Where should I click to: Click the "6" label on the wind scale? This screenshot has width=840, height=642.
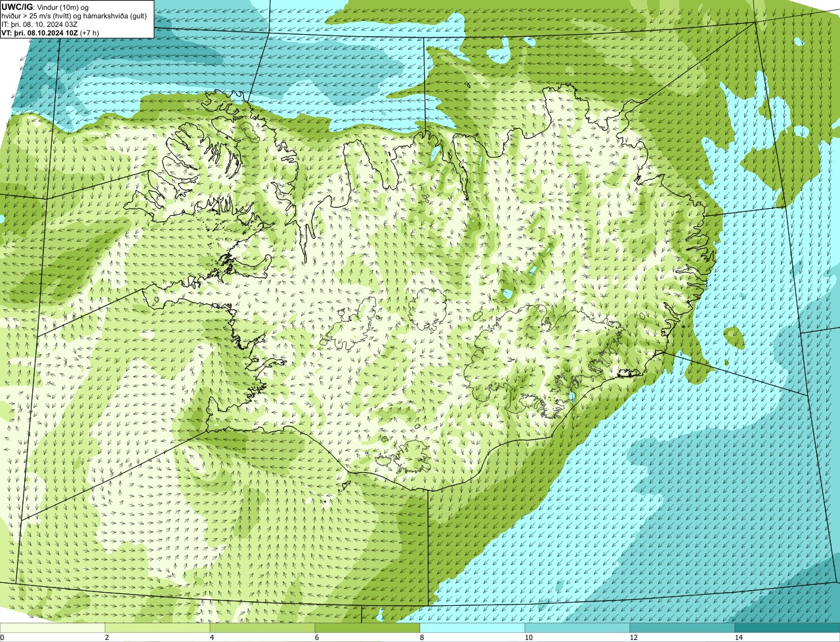pos(316,637)
